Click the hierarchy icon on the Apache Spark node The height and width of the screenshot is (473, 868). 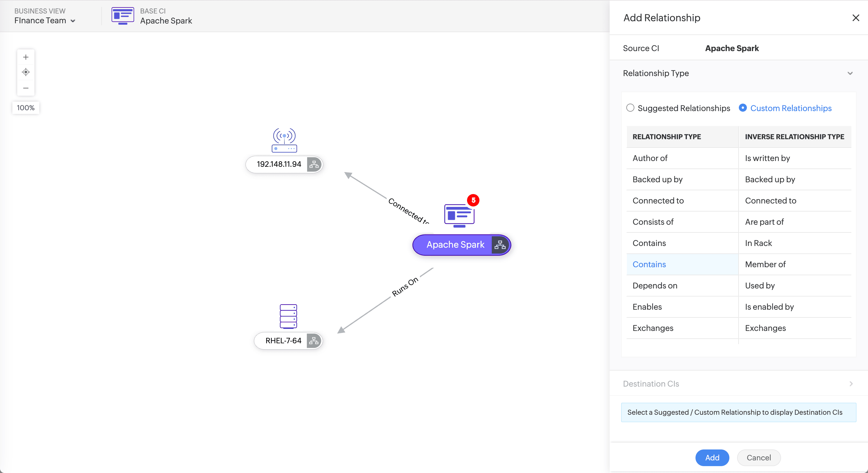coord(500,245)
